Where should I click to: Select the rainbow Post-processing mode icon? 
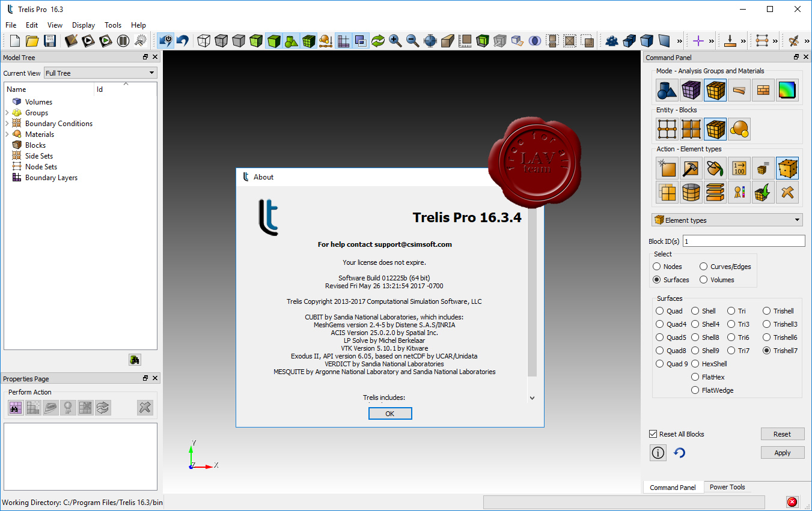click(x=787, y=90)
